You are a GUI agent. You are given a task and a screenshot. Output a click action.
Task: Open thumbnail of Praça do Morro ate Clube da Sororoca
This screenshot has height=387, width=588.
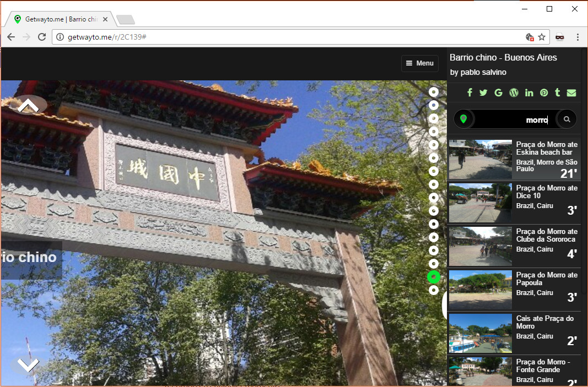(x=481, y=246)
